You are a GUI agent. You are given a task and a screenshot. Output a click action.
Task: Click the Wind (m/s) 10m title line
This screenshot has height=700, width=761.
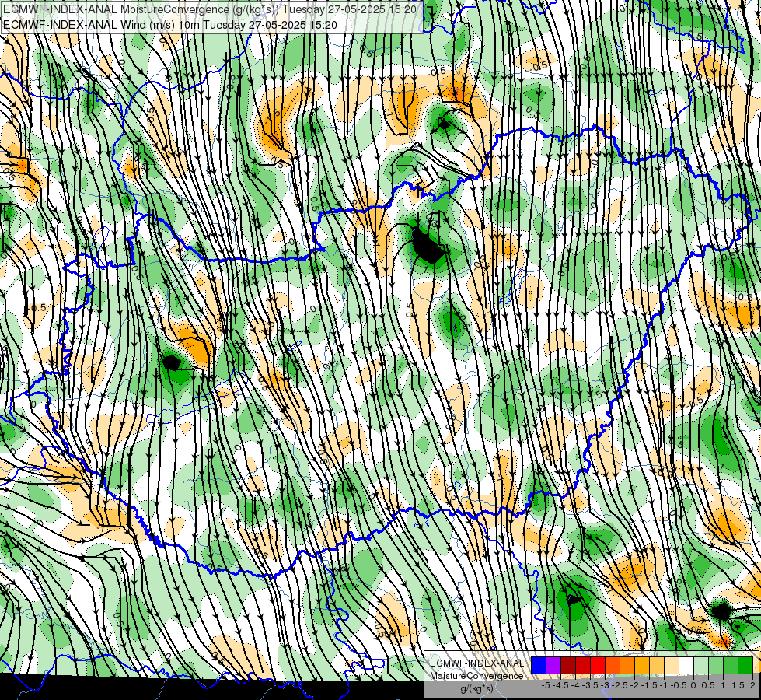click(170, 25)
